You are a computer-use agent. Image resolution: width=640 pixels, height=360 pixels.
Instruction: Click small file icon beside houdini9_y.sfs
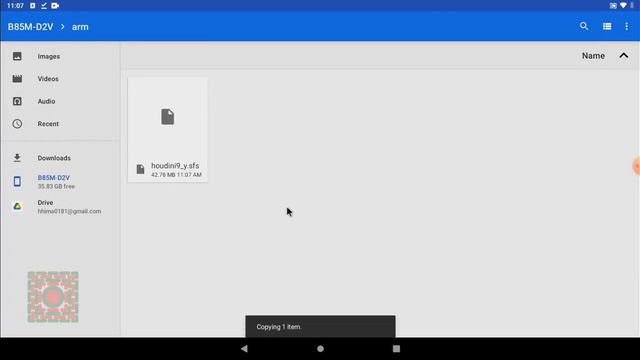(140, 169)
